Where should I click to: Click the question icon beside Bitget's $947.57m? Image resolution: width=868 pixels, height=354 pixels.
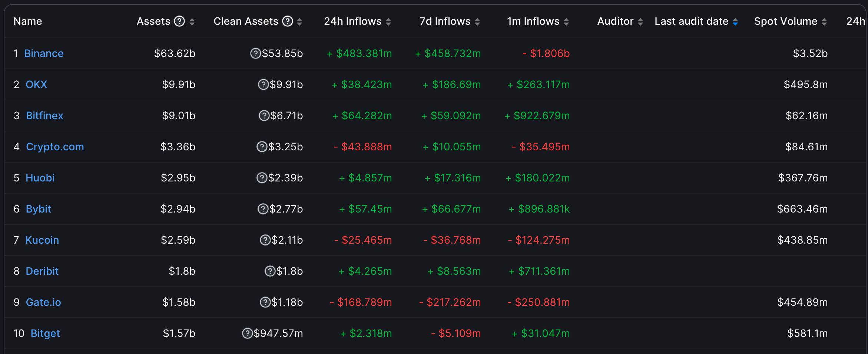[x=247, y=334]
